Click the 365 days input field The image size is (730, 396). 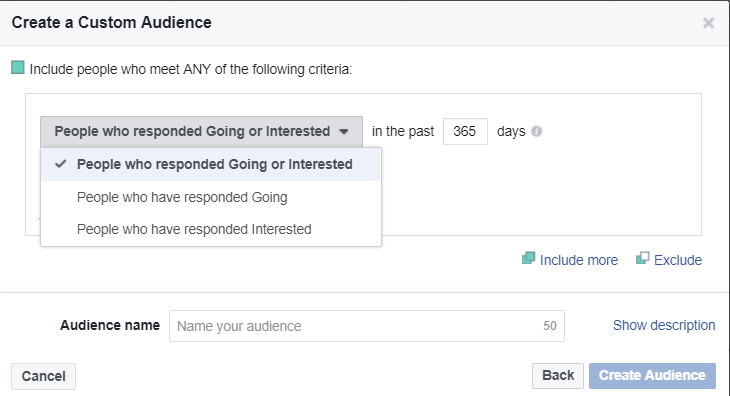point(465,132)
